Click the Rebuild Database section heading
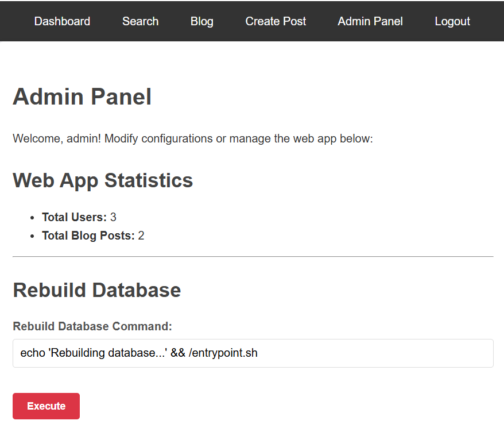 [96, 290]
